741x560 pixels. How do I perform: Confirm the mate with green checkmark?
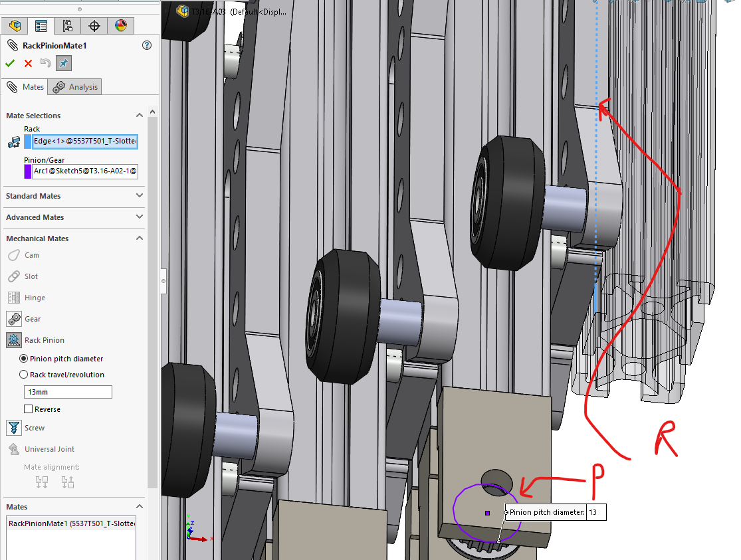10,63
